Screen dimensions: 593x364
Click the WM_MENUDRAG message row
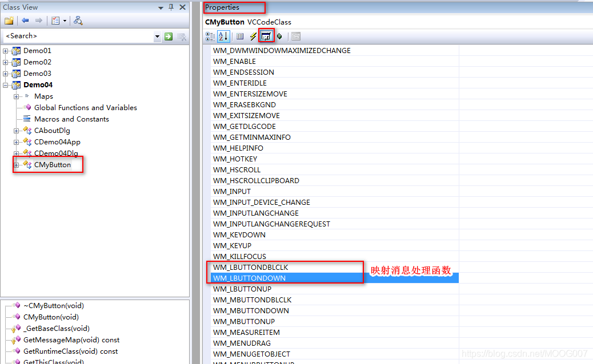point(335,343)
